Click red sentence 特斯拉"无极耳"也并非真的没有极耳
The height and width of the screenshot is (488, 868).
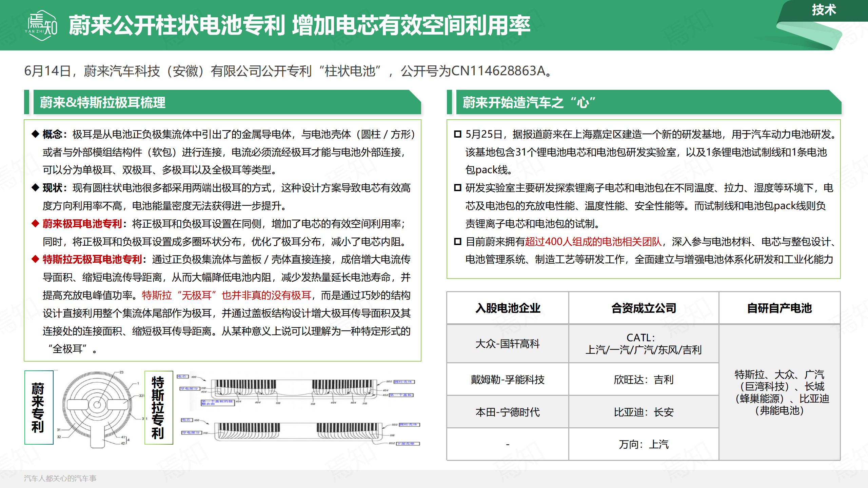coord(226,295)
